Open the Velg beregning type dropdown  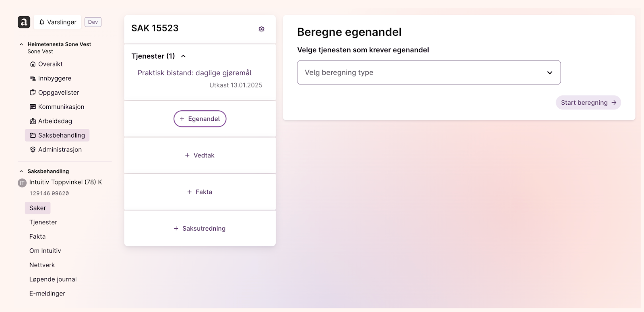click(x=429, y=72)
